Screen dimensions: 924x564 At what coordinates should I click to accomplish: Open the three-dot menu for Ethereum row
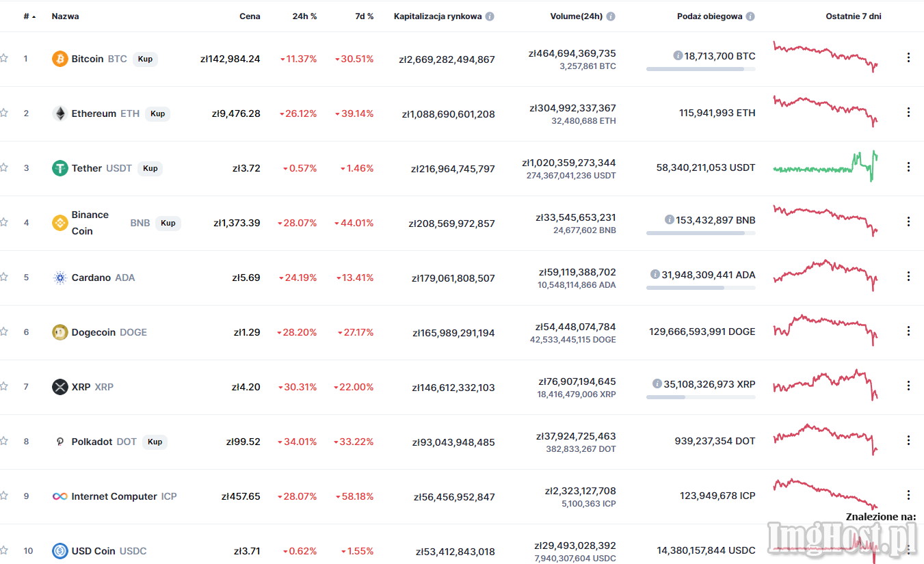click(908, 112)
